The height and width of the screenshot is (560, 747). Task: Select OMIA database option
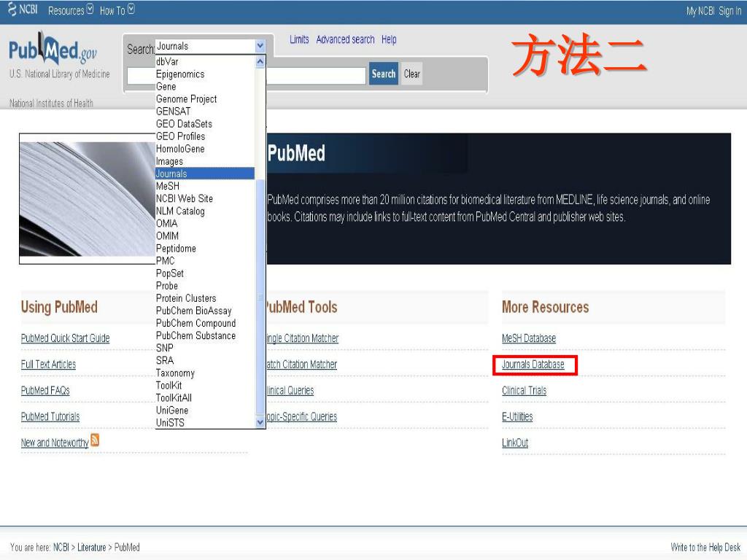click(x=205, y=223)
